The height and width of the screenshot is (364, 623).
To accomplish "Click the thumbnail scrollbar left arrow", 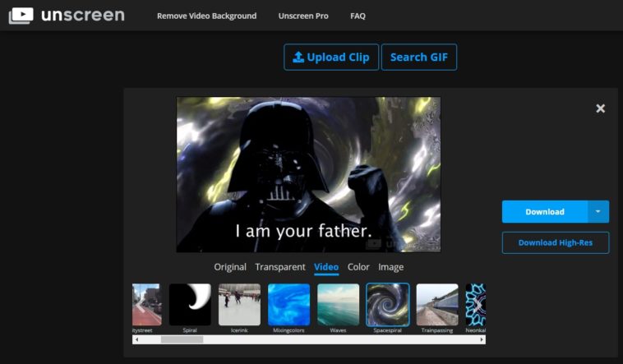I will click(136, 339).
